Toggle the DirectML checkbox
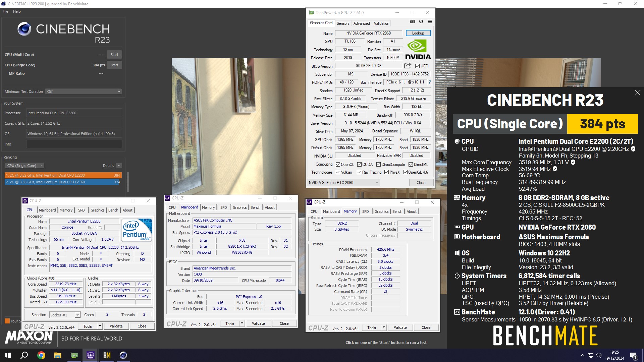 point(411,165)
